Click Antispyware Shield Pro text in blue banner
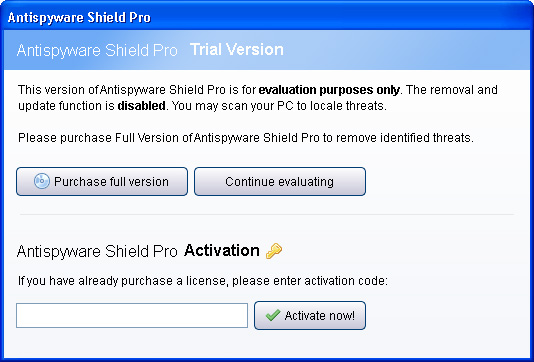 click(x=97, y=50)
